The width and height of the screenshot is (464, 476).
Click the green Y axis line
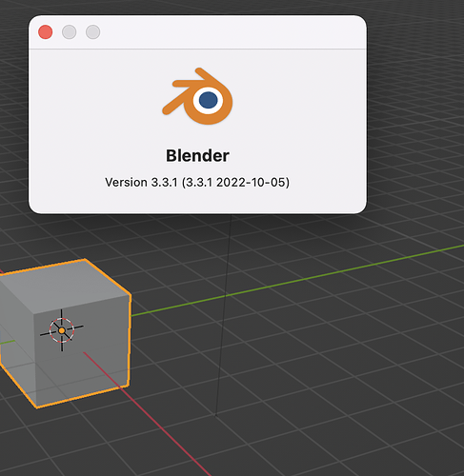point(297,281)
